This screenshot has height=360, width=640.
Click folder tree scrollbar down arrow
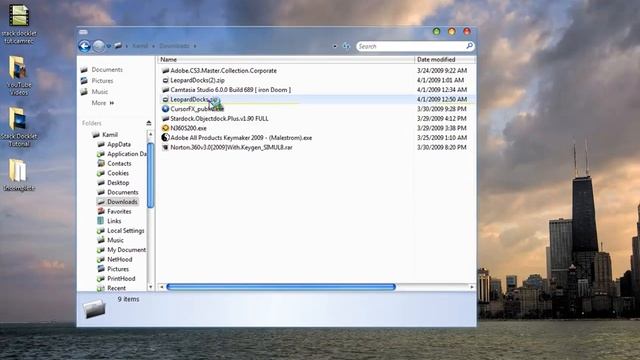pyautogui.click(x=150, y=287)
